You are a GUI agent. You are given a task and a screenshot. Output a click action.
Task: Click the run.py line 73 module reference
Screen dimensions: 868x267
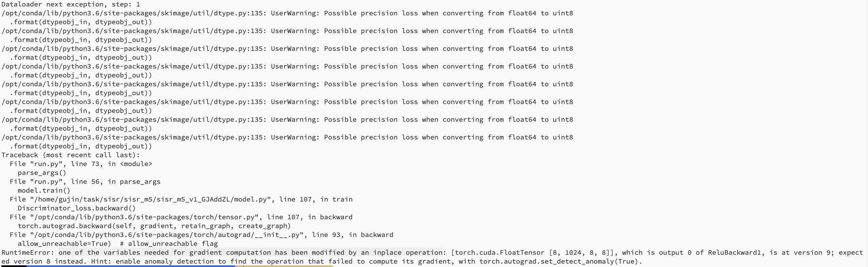coord(81,164)
